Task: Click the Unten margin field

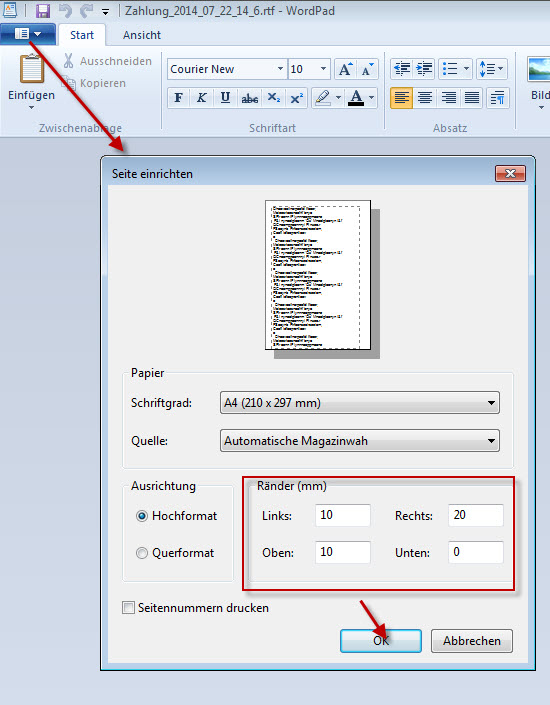Action: (476, 552)
